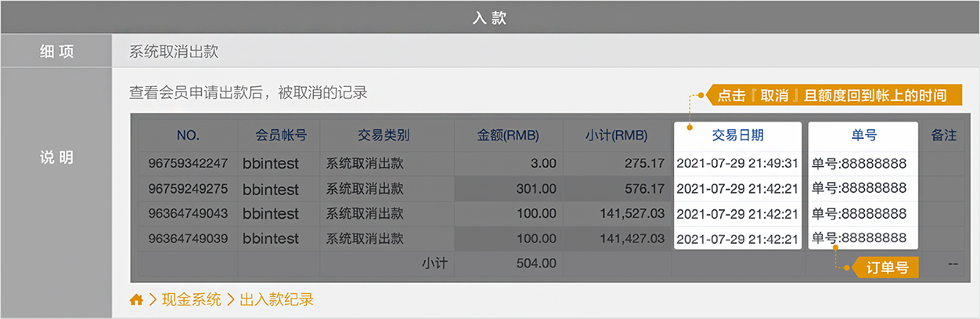980x319 pixels.
Task: Sort by the 会员帐号 column header
Action: click(x=280, y=135)
